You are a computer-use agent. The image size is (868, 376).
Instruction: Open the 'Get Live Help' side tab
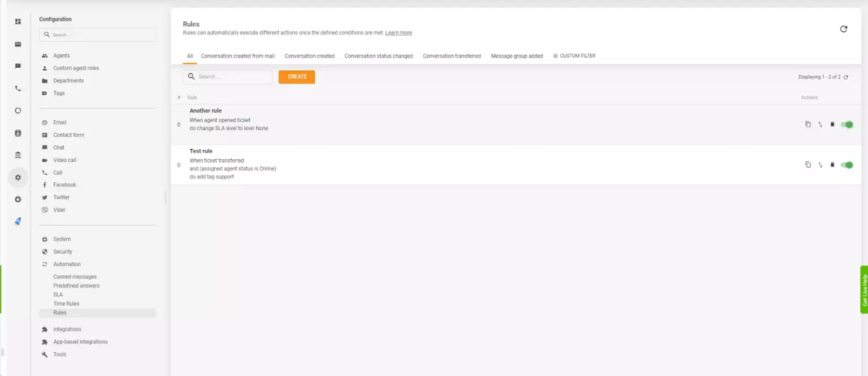864,290
